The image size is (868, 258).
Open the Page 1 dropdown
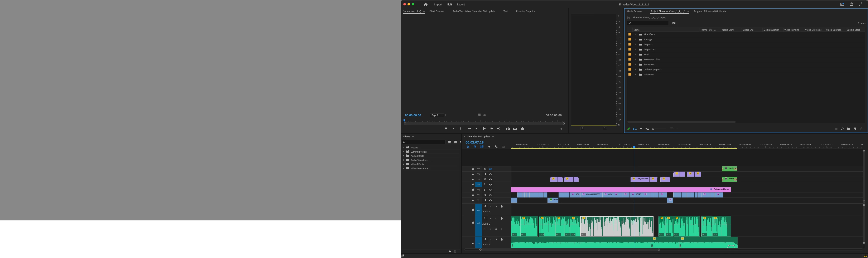click(437, 115)
